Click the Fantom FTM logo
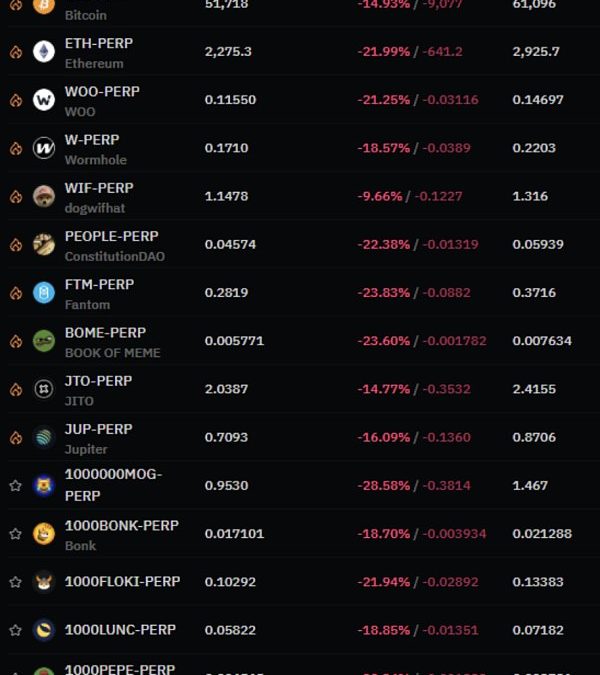600x675 pixels. tap(44, 293)
